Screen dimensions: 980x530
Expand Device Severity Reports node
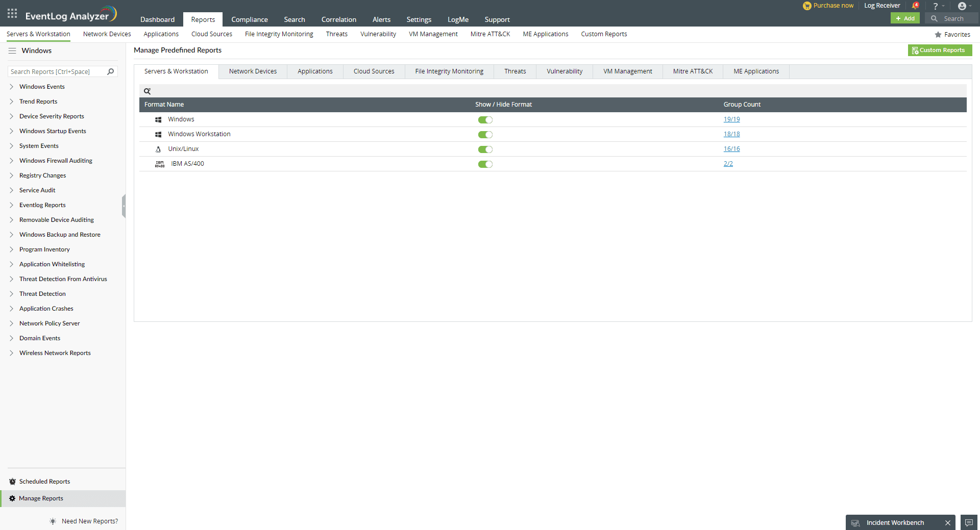[11, 116]
